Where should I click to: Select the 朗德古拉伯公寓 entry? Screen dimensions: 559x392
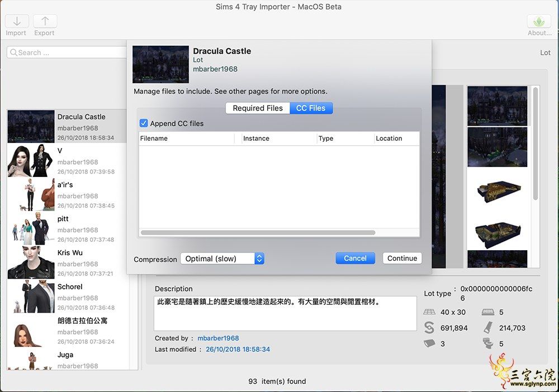(67, 331)
